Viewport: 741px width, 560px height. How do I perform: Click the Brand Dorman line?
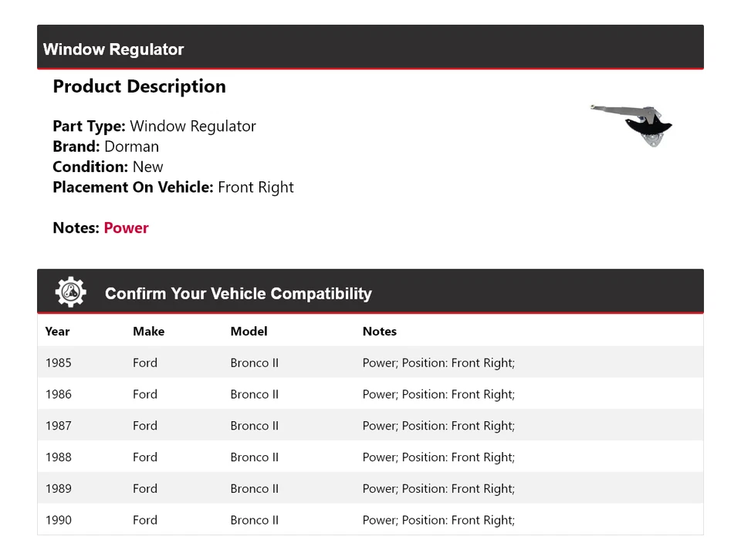(106, 147)
